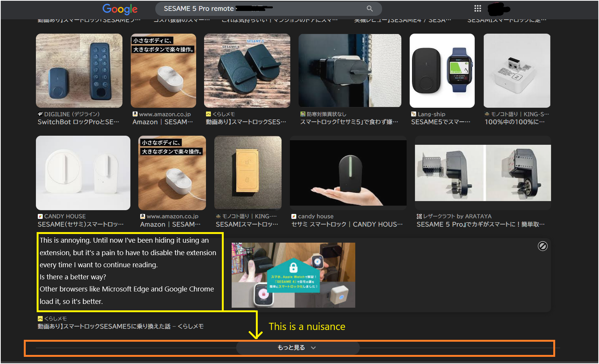Open the スマートロック「セサミ5」で食わず嫌… title
Viewport: 599px width, 364px height.
tap(349, 122)
